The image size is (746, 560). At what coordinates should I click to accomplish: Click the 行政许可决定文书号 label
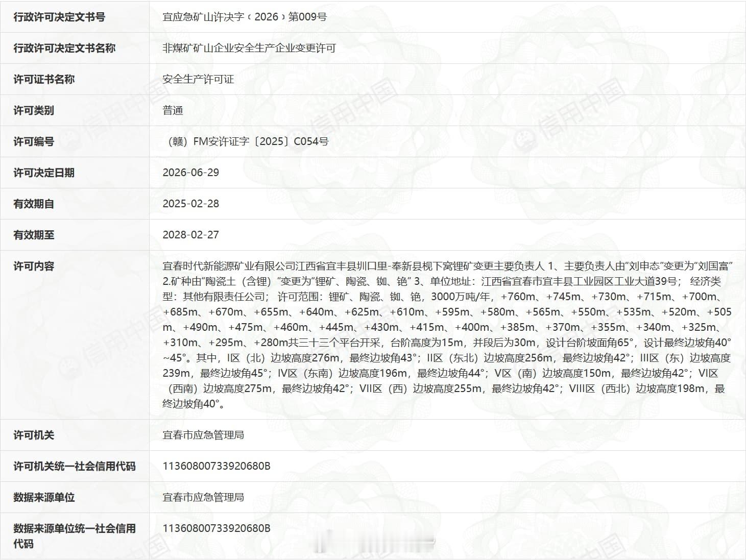(x=59, y=17)
